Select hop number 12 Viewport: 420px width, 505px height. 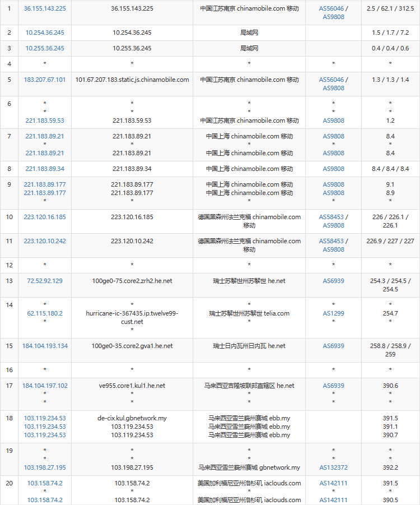10,265
